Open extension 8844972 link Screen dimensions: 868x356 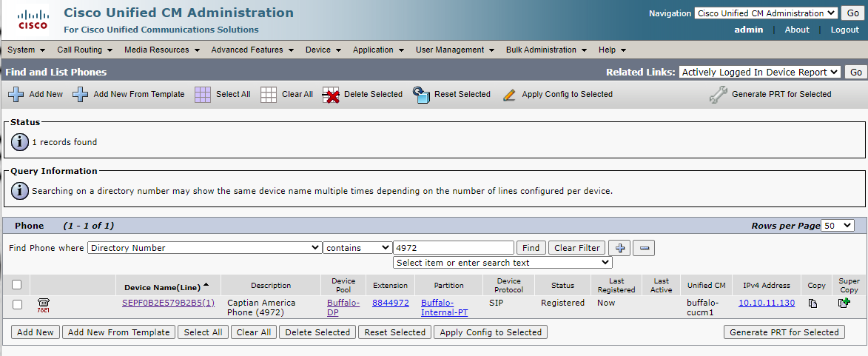pyautogui.click(x=390, y=303)
